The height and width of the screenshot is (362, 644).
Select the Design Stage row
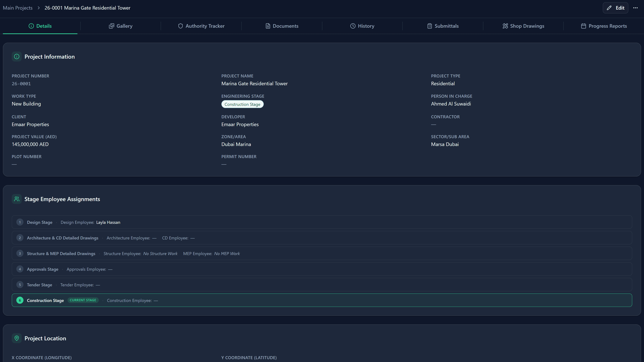(x=322, y=222)
